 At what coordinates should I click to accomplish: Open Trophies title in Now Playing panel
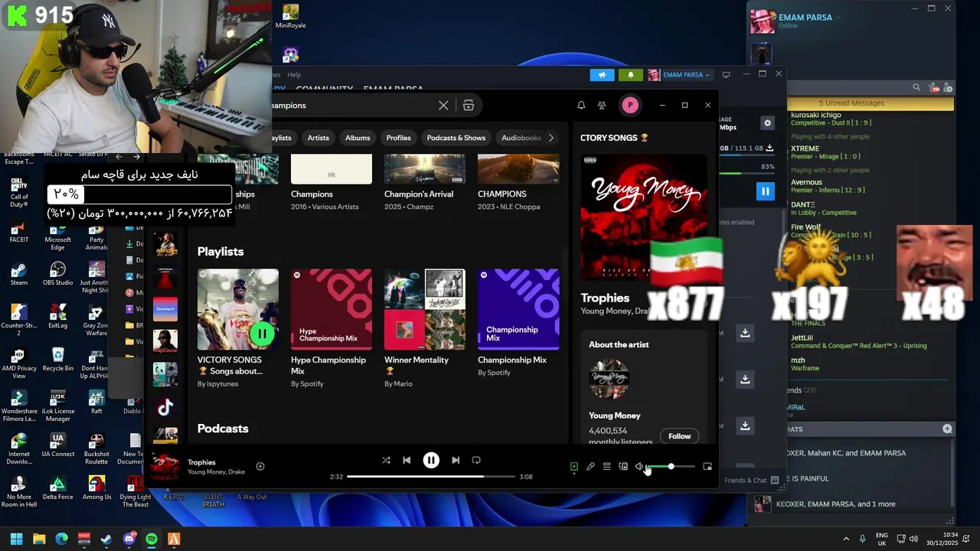pos(605,298)
